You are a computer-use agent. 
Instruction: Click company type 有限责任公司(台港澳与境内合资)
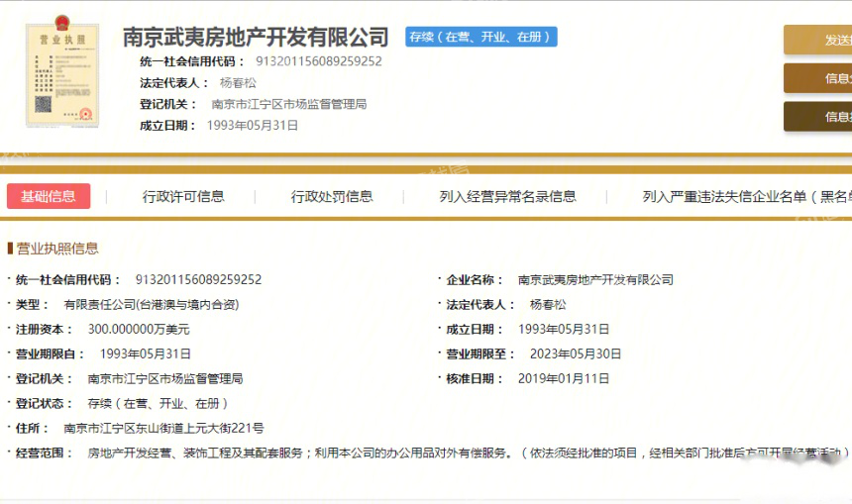[151, 305]
